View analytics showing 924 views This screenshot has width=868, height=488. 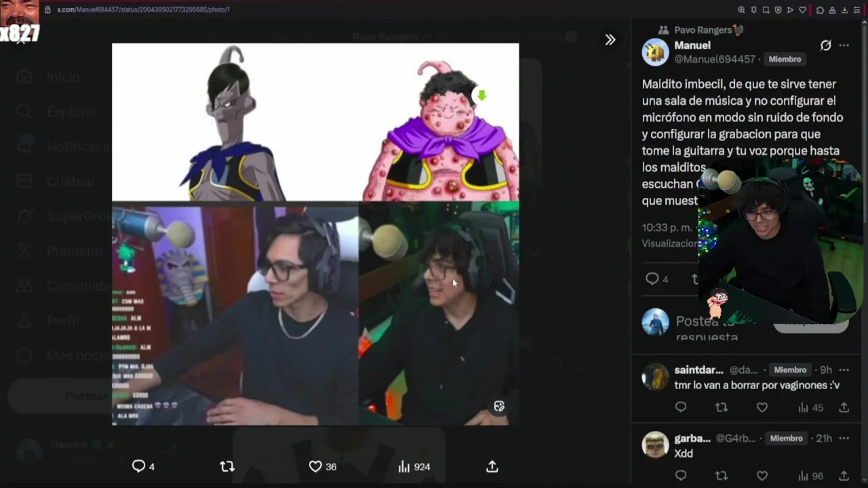(x=414, y=466)
